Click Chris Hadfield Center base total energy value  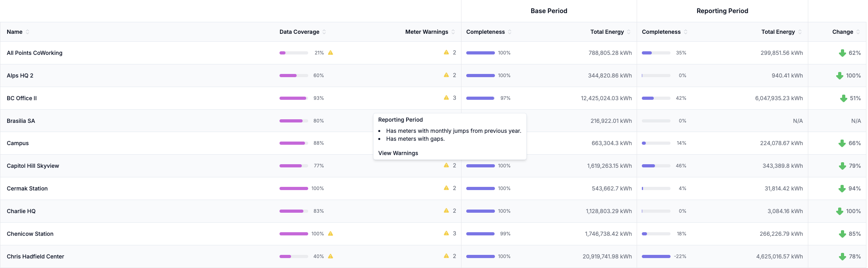(x=607, y=256)
